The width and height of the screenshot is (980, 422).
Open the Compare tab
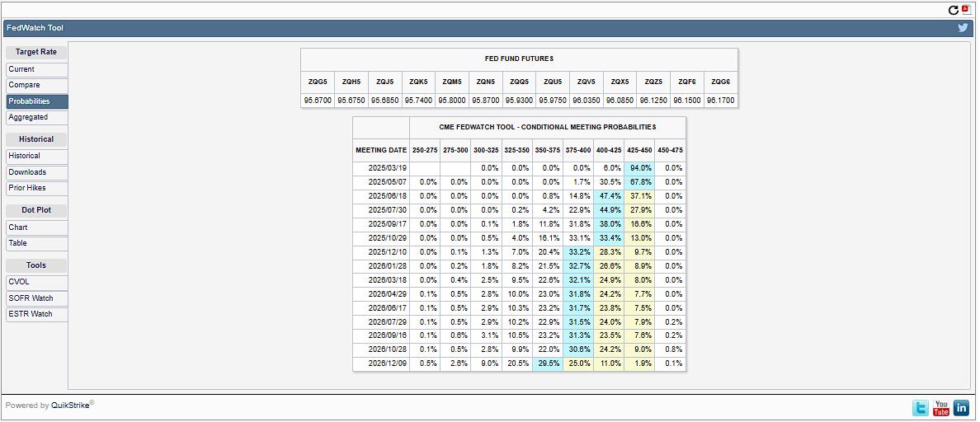[x=37, y=85]
